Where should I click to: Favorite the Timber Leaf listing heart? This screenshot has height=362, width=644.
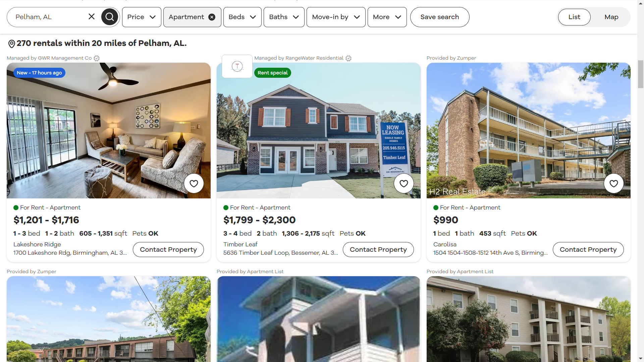pyautogui.click(x=404, y=183)
